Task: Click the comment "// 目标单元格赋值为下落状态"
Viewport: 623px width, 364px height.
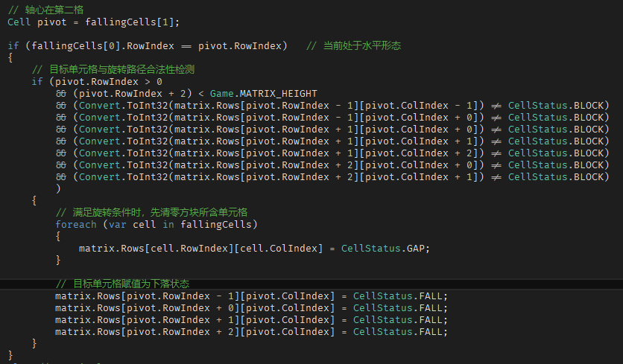Action: point(122,284)
